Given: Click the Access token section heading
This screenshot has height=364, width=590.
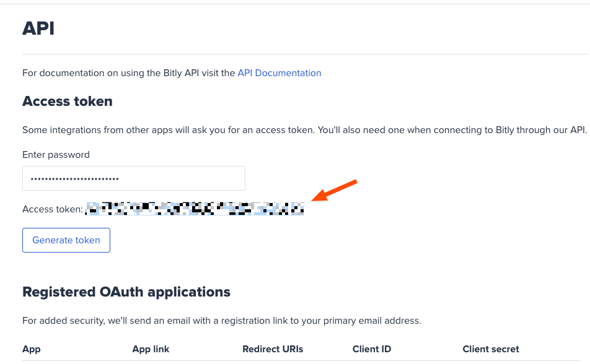Looking at the screenshot, I should point(68,101).
